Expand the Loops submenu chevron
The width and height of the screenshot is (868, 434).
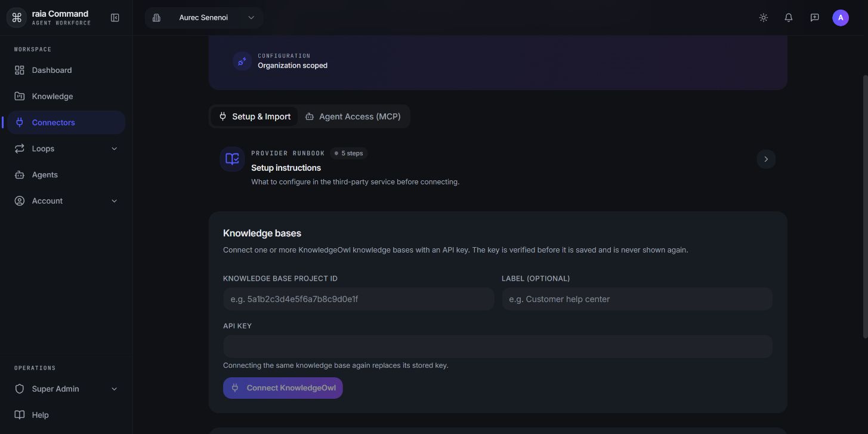click(115, 149)
